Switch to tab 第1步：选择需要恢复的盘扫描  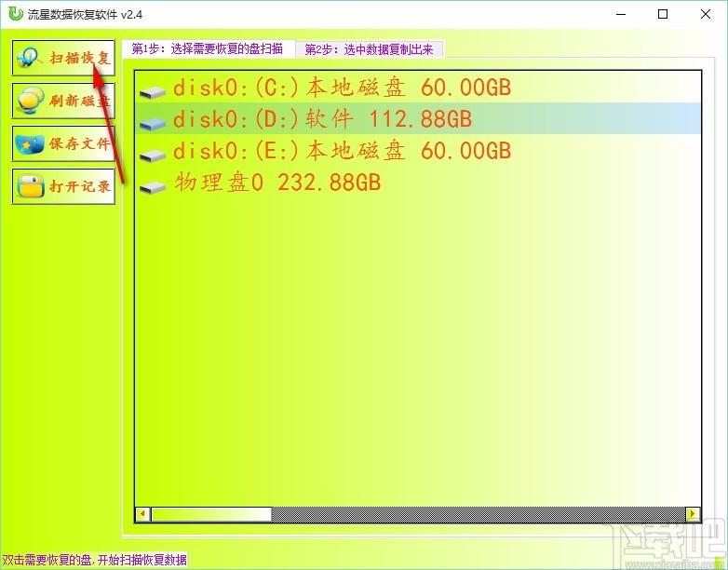coord(208,48)
